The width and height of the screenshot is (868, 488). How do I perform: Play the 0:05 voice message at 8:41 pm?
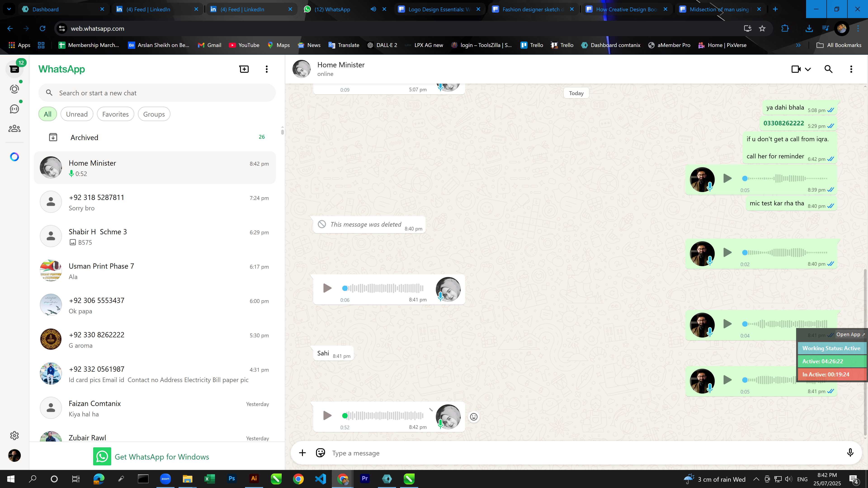pyautogui.click(x=727, y=380)
